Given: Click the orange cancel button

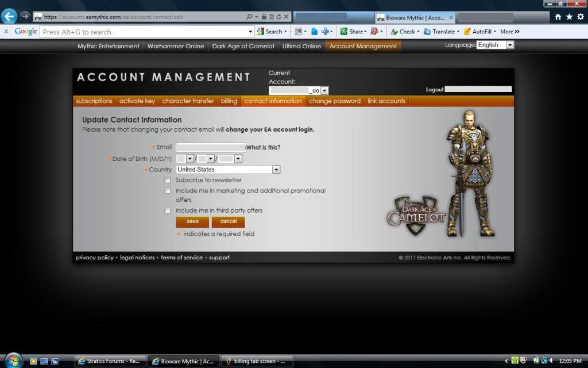Looking at the screenshot, I should coord(229,221).
